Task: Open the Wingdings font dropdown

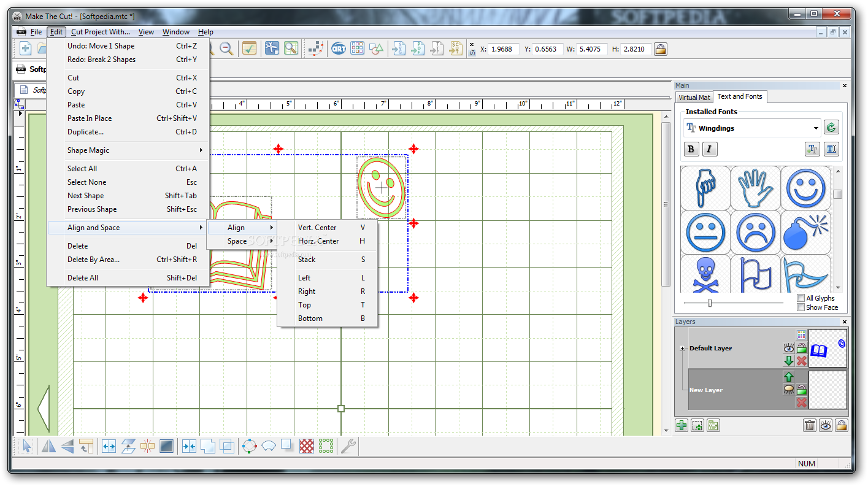Action: 752,128
